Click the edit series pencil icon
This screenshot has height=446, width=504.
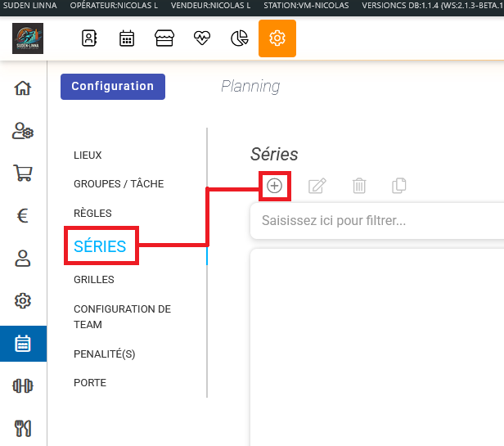point(317,186)
